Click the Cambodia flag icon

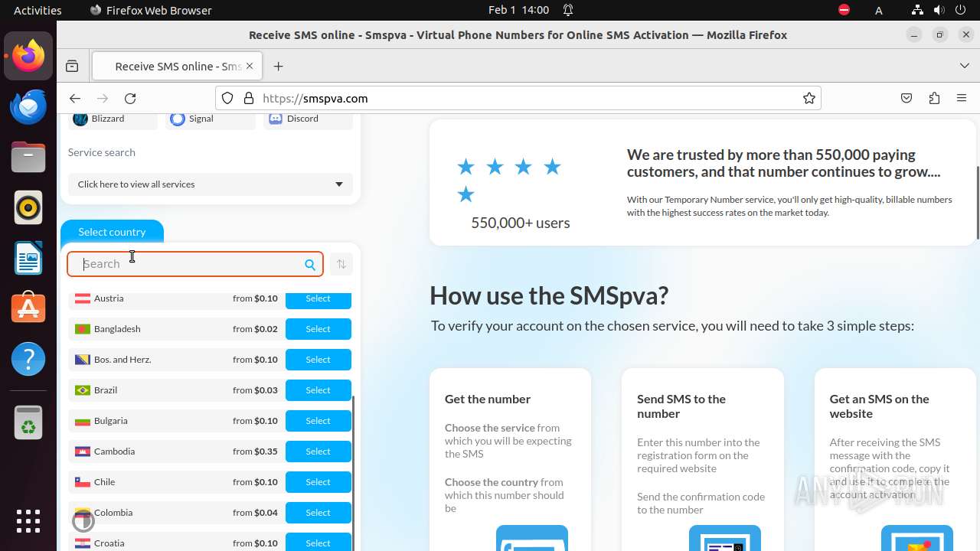coord(83,452)
